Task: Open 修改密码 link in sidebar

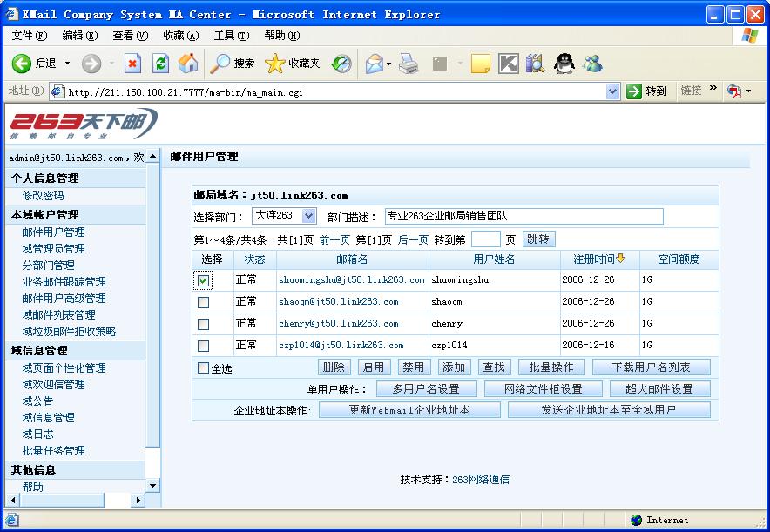Action: coord(43,196)
